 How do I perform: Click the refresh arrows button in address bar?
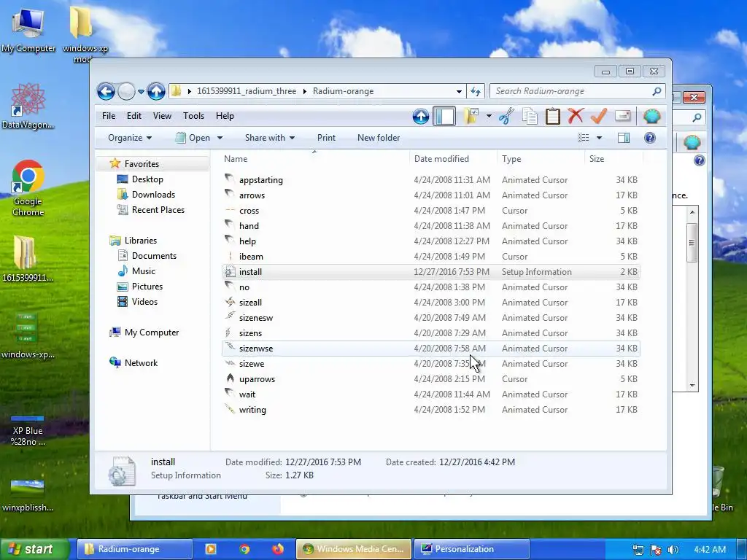476,91
